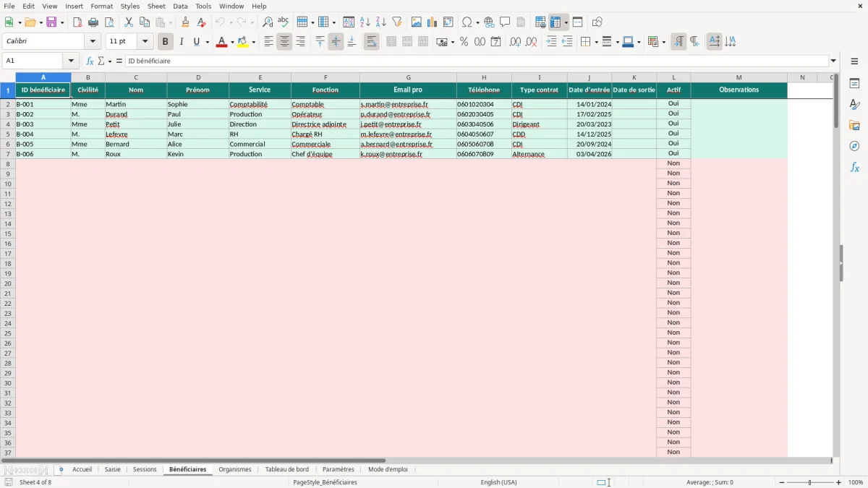Image resolution: width=868 pixels, height=488 pixels.
Task: Click the formula input line
Action: pyautogui.click(x=477, y=61)
